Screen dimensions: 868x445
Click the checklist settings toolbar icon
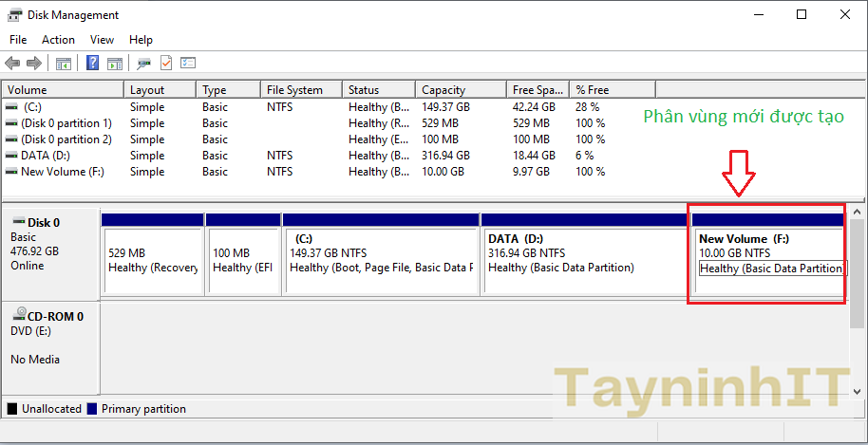coord(188,64)
